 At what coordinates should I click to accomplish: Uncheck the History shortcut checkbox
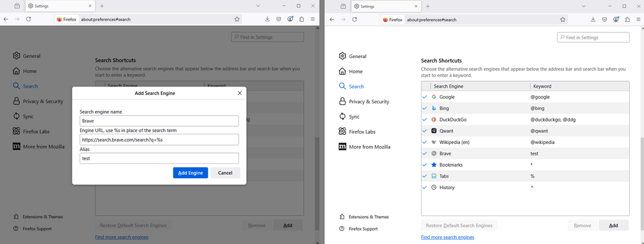pos(425,188)
